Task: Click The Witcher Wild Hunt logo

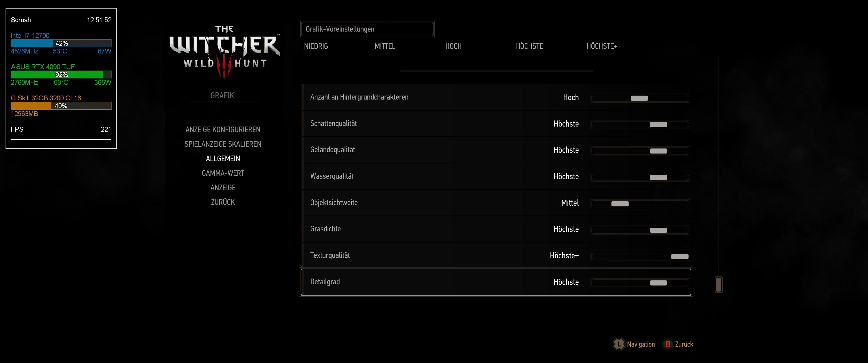Action: point(224,50)
